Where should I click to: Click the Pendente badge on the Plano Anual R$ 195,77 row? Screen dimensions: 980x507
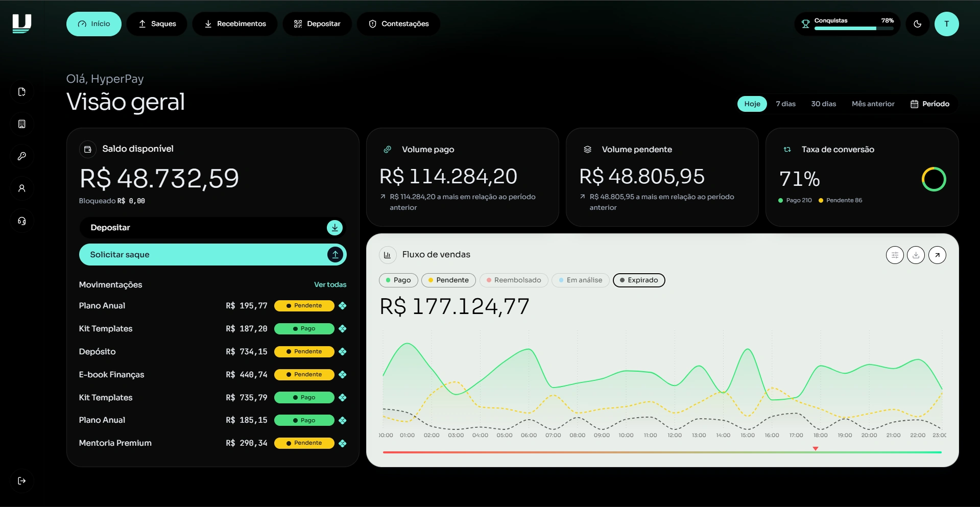point(304,306)
